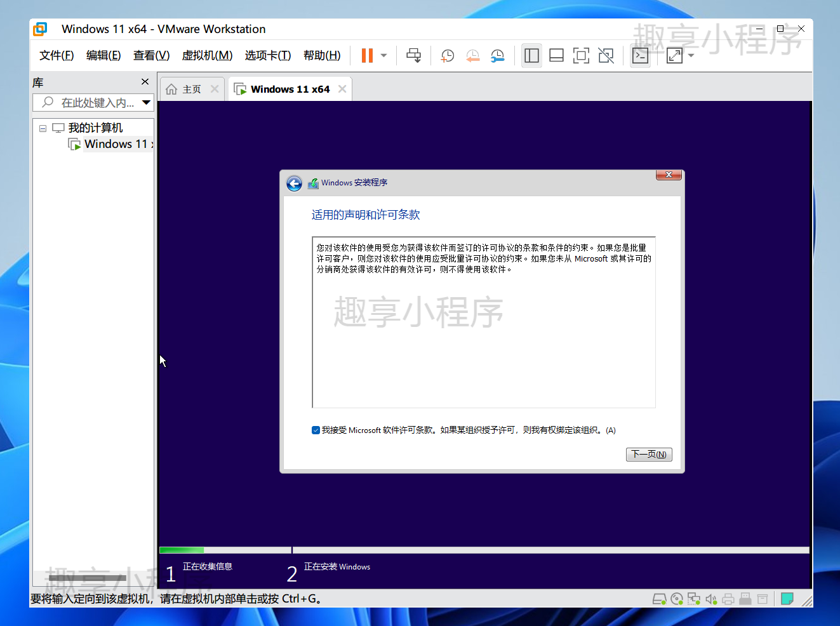Pause the virtual machine with the orange pause icon
Screen dimensions: 840x626
tap(367, 56)
